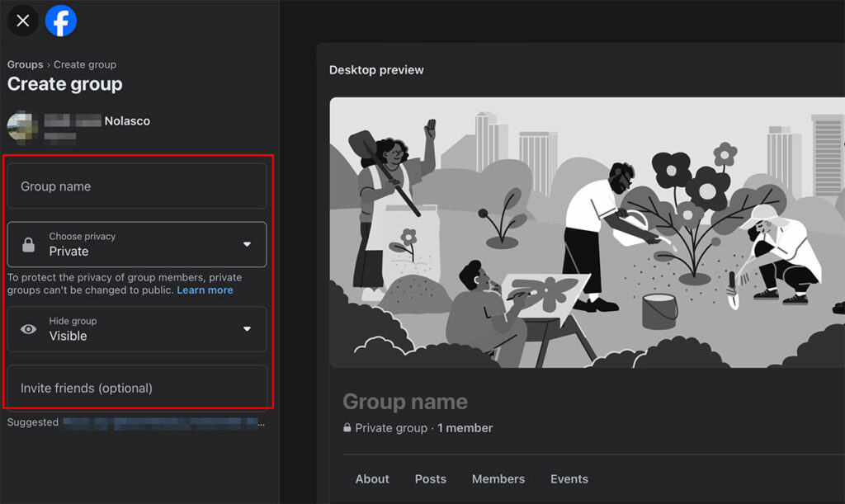Image resolution: width=845 pixels, height=504 pixels.
Task: Expand the Hide group visibility dropdown
Action: (x=136, y=329)
